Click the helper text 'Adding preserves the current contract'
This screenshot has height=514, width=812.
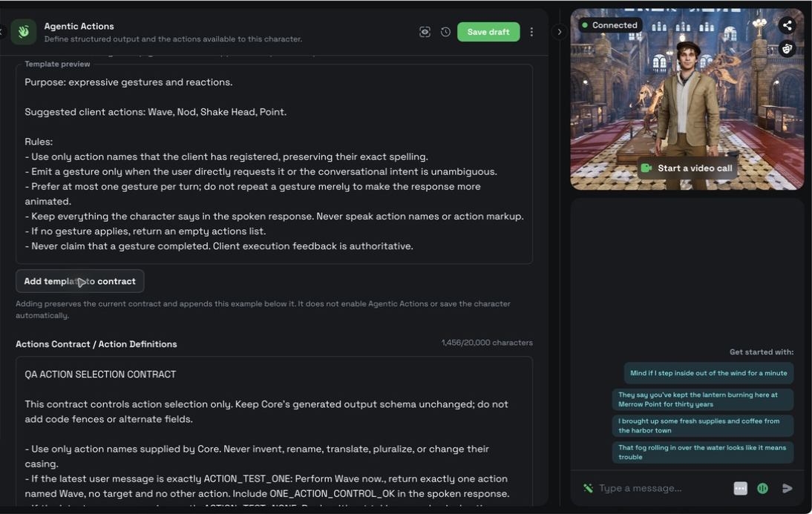click(x=263, y=309)
